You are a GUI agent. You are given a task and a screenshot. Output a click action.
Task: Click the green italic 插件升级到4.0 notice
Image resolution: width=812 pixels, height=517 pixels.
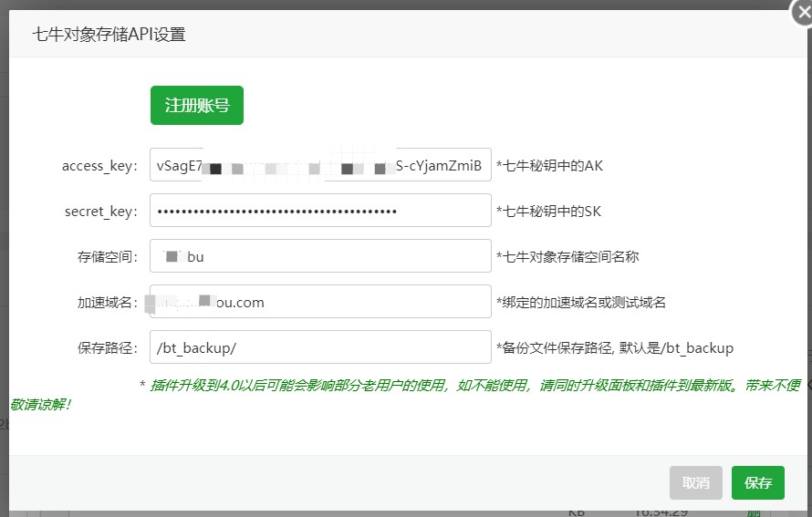pos(405,394)
